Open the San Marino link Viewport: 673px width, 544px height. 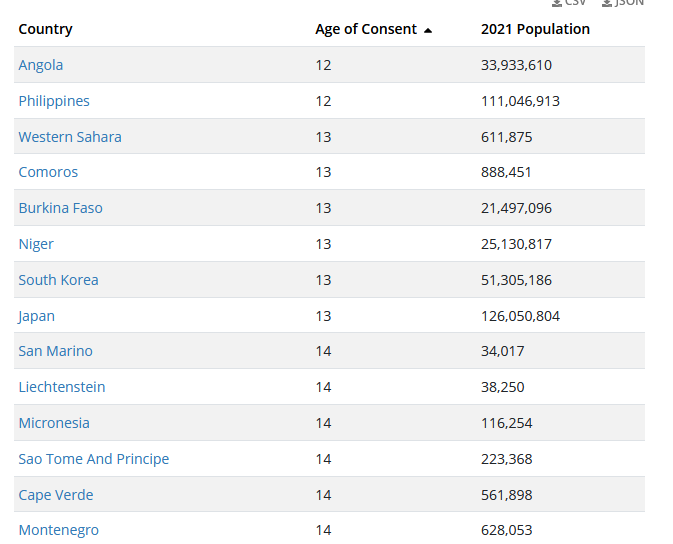(x=55, y=351)
